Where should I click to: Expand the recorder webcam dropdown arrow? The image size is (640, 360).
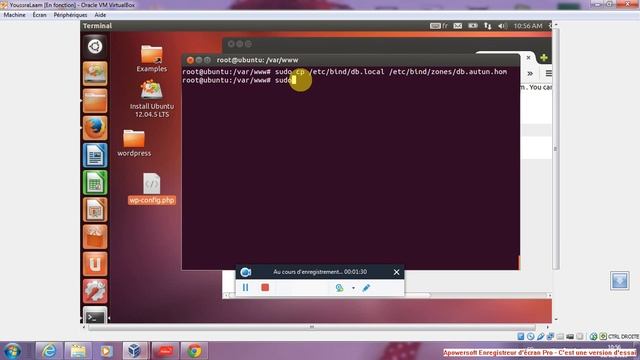[353, 288]
